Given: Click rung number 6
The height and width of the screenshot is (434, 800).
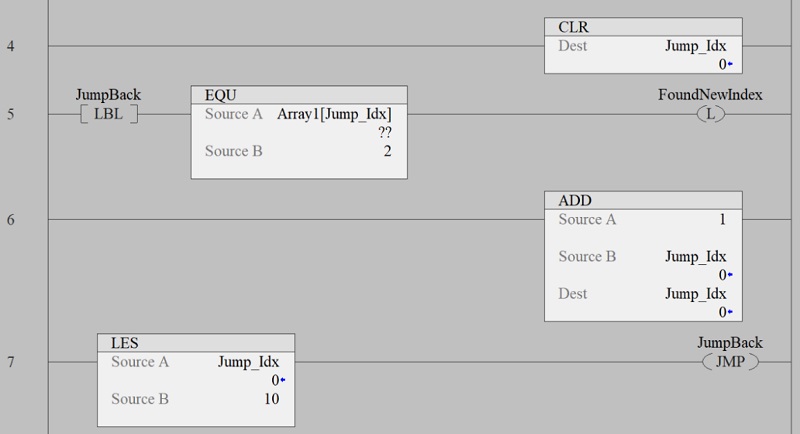Looking at the screenshot, I should 11,220.
